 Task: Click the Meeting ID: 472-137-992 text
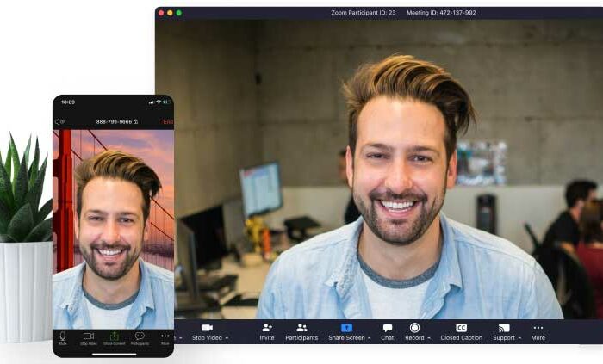click(x=441, y=13)
